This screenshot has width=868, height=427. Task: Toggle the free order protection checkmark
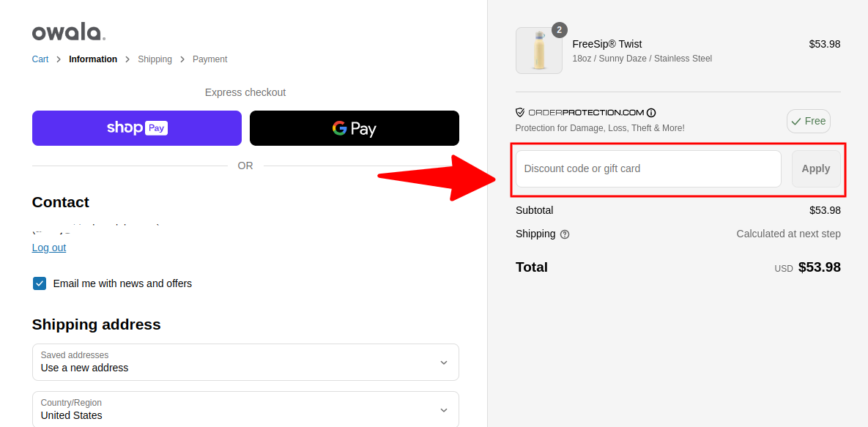(x=808, y=121)
